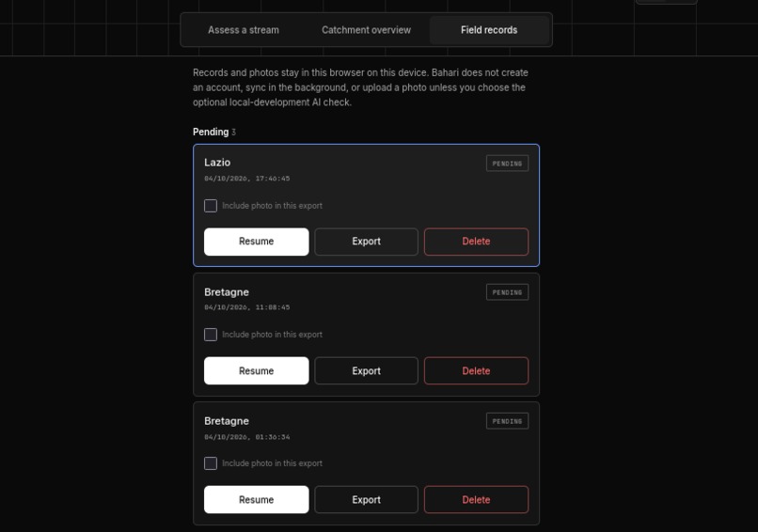Select the Field records tab
Screen dimensions: 758x532
coord(489,30)
